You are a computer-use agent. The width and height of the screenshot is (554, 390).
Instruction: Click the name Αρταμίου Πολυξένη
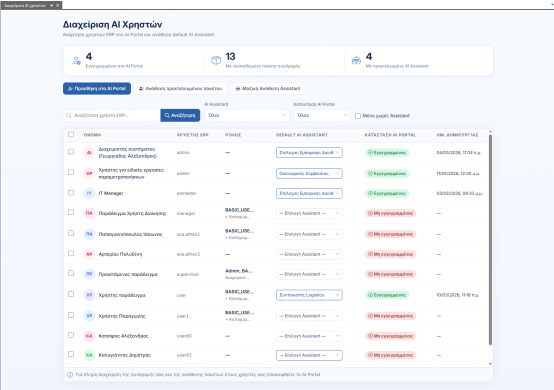pos(120,254)
